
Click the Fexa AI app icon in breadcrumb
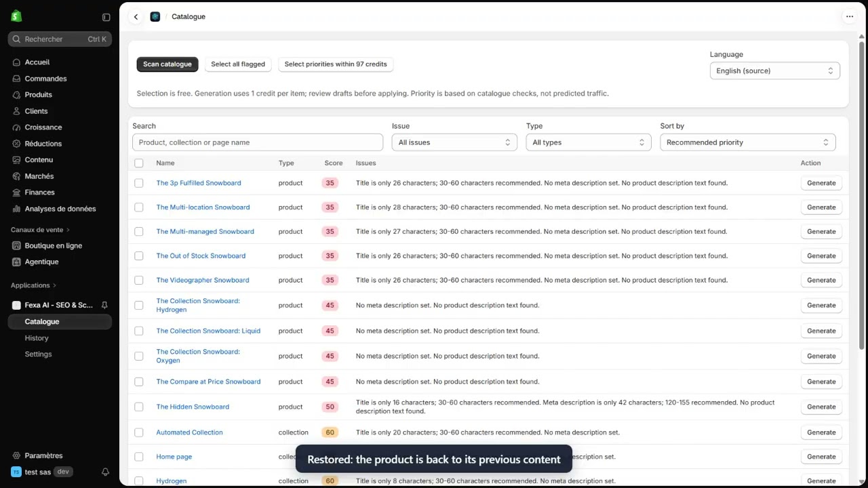tap(155, 17)
